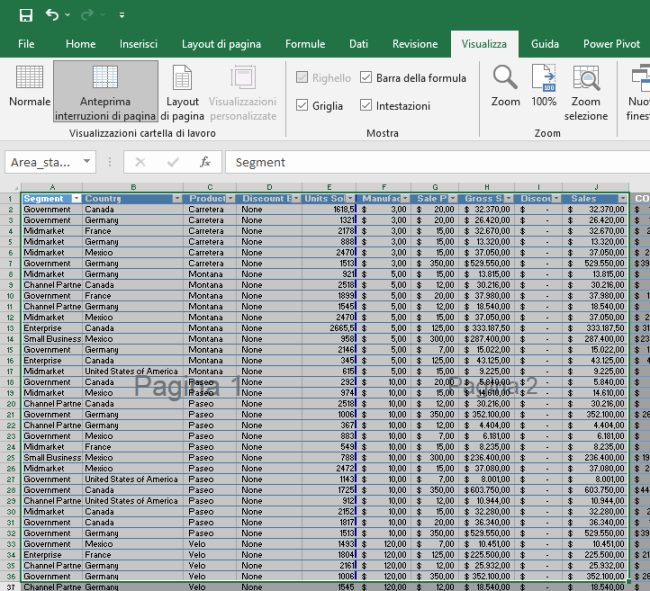The height and width of the screenshot is (591, 650).
Task: Open the Inserisci tab
Action: (x=138, y=44)
